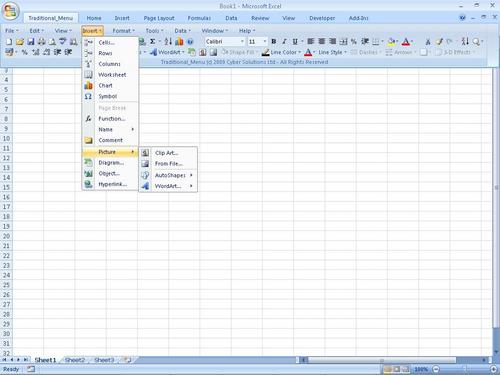The image size is (500, 375).
Task: Click the Chart Wizard toolbar icon
Action: pyautogui.click(x=179, y=42)
